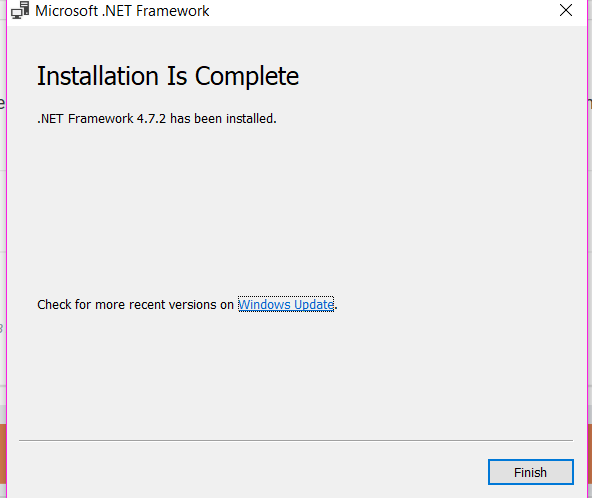Click the Finish button
This screenshot has width=592, height=498.
(x=530, y=472)
